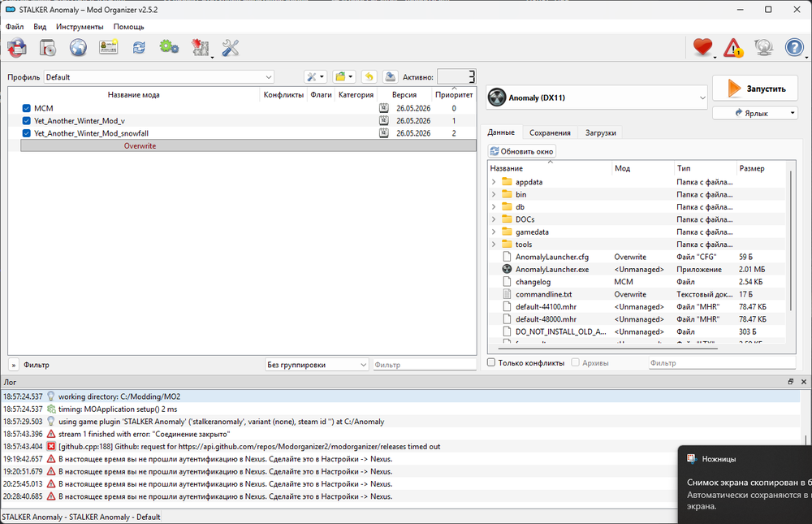
Task: Open the Вид menu
Action: click(40, 27)
